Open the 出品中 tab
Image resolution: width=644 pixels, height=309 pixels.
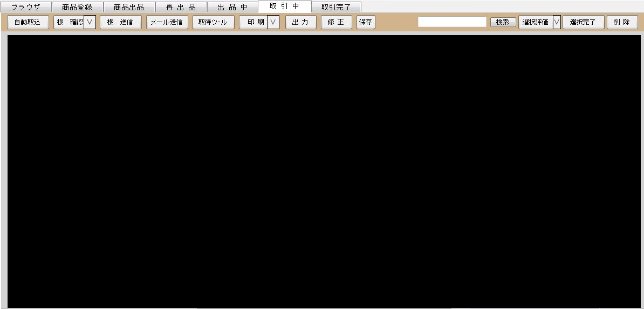click(233, 7)
